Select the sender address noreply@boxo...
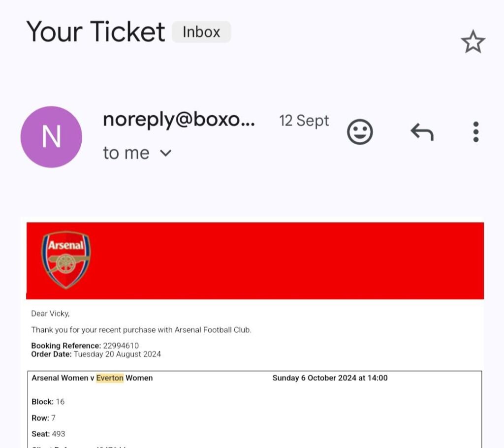 point(180,120)
